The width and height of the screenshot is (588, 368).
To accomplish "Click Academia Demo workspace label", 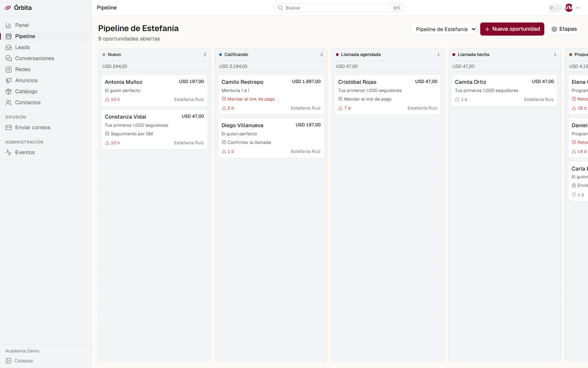I will 22,351.
